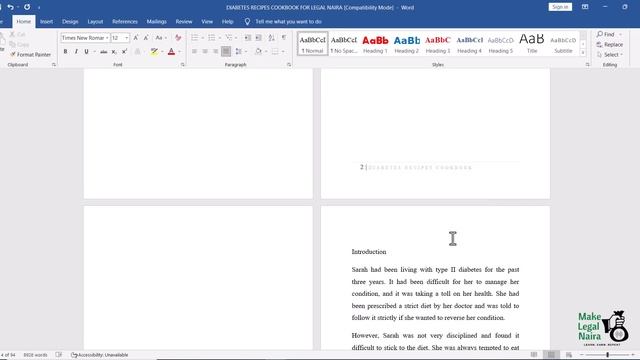Set Justify paragraph alignment

(226, 51)
